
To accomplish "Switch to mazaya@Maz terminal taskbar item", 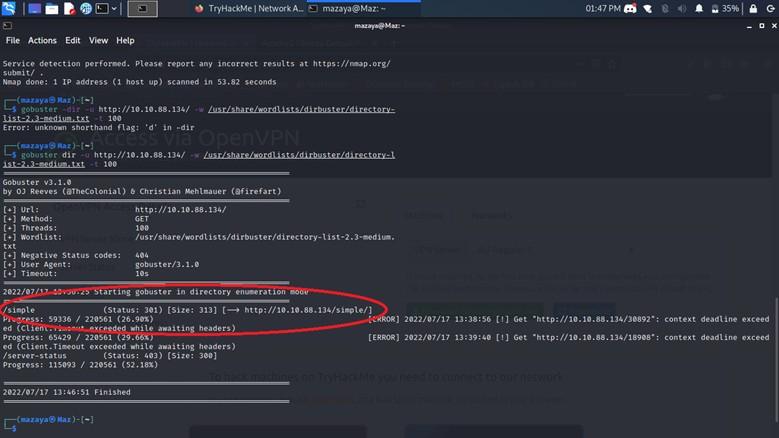I will [x=350, y=8].
